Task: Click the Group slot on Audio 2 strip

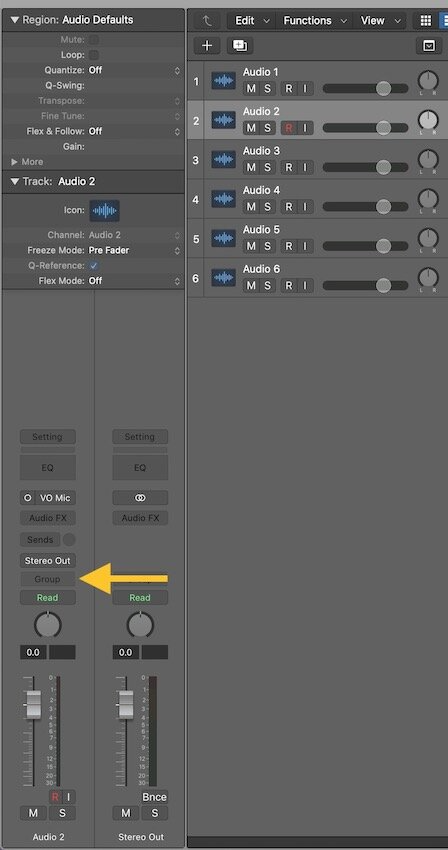Action: click(x=48, y=579)
